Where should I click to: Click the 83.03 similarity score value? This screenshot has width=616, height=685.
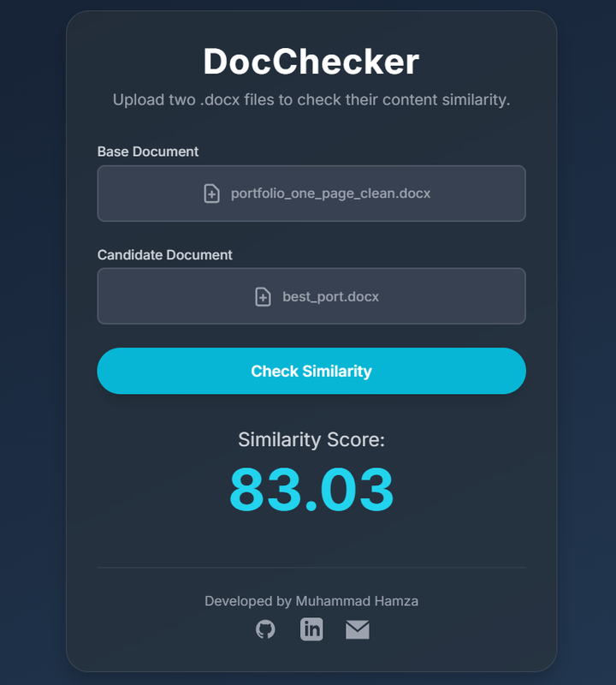click(311, 489)
